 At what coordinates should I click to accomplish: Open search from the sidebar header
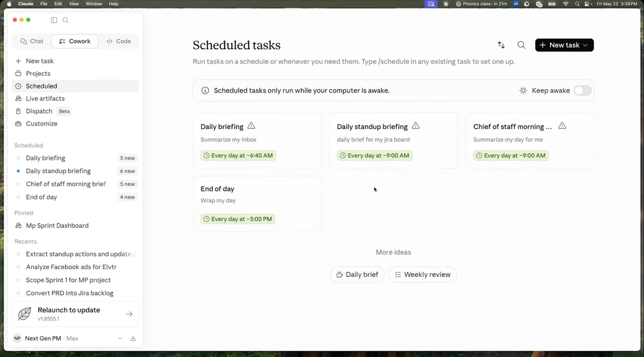[65, 20]
